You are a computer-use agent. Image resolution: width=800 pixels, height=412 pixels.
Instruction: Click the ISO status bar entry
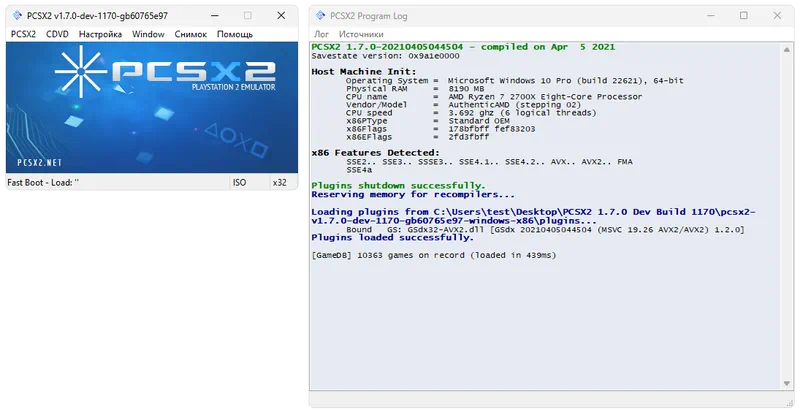(239, 182)
